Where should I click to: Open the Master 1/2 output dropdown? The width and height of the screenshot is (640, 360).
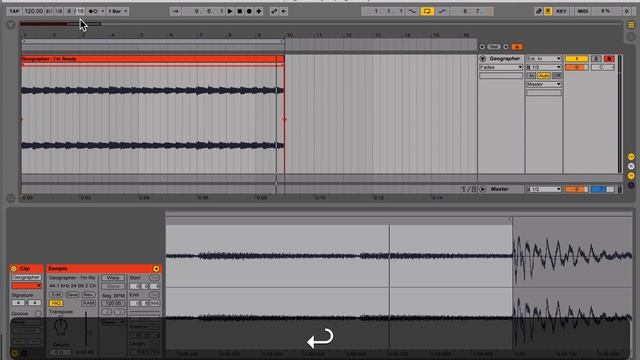[x=544, y=189]
